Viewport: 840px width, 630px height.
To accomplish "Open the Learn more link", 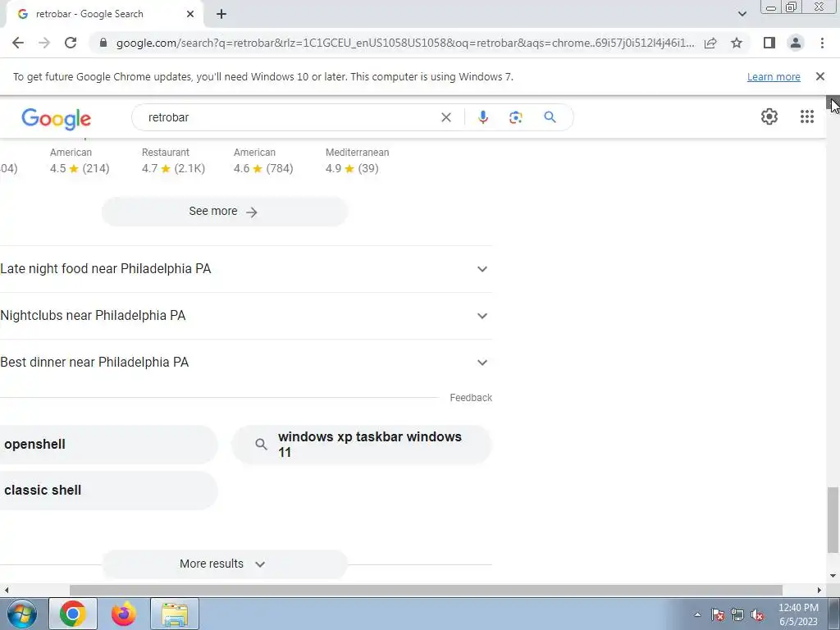I will [774, 76].
